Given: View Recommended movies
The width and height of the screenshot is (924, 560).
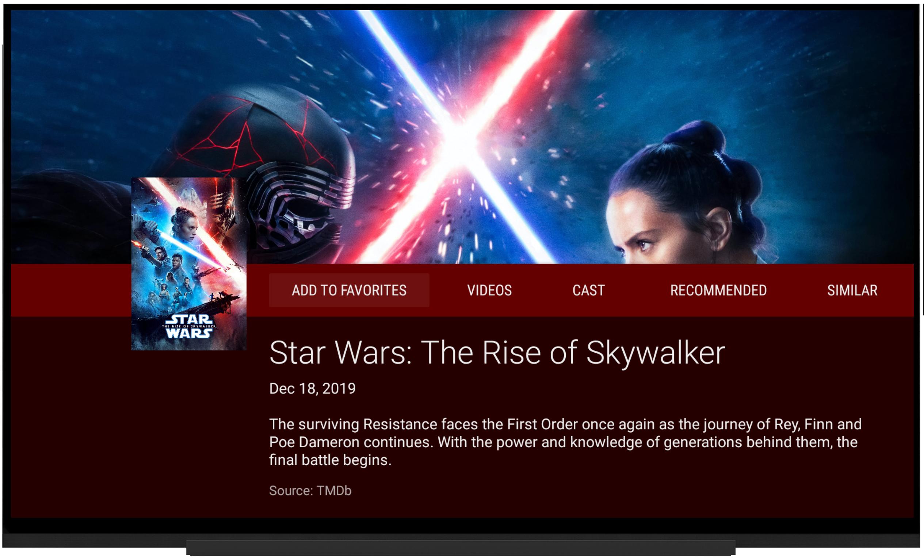Looking at the screenshot, I should (x=718, y=290).
